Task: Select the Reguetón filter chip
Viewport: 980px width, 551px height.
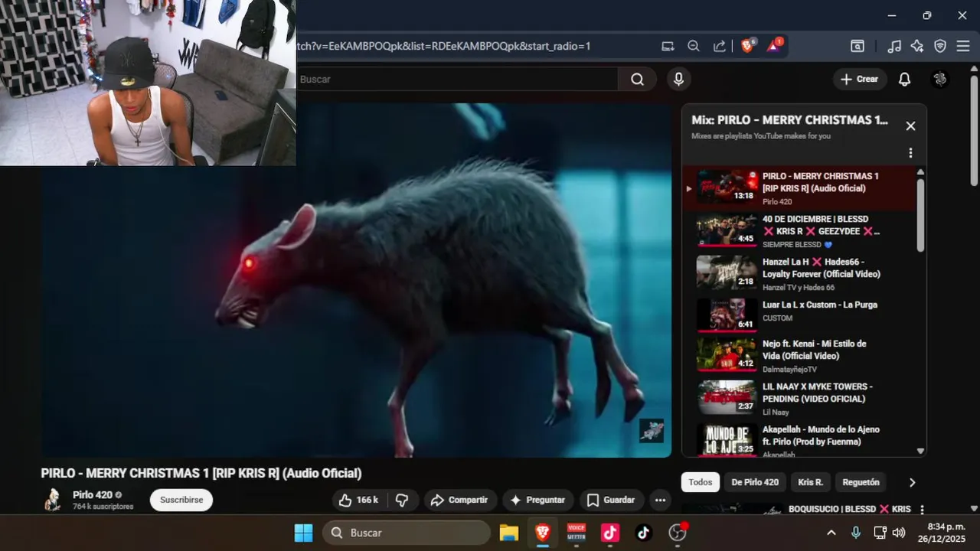Action: click(861, 482)
